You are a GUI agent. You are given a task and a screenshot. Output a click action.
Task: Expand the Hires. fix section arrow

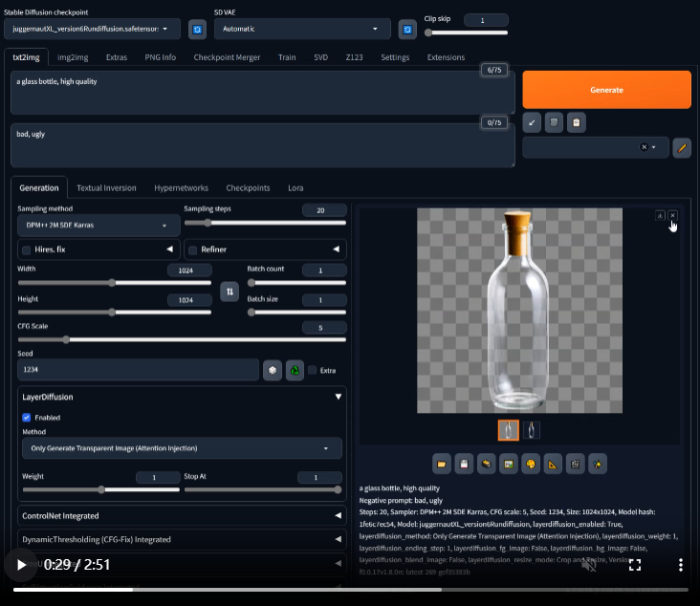(x=169, y=249)
